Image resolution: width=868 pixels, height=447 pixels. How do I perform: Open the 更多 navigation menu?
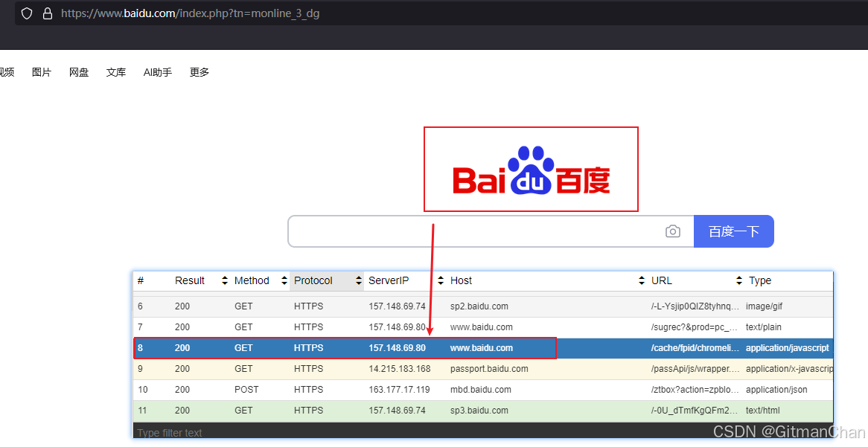pyautogui.click(x=200, y=72)
